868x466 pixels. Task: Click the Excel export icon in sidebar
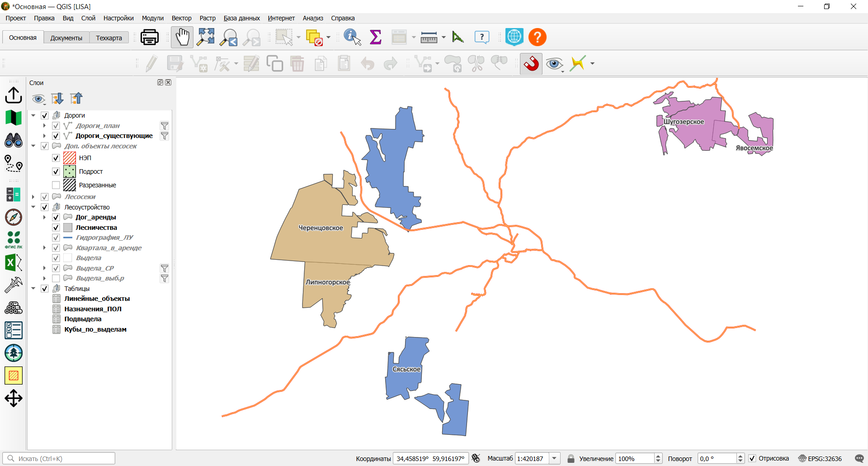14,262
